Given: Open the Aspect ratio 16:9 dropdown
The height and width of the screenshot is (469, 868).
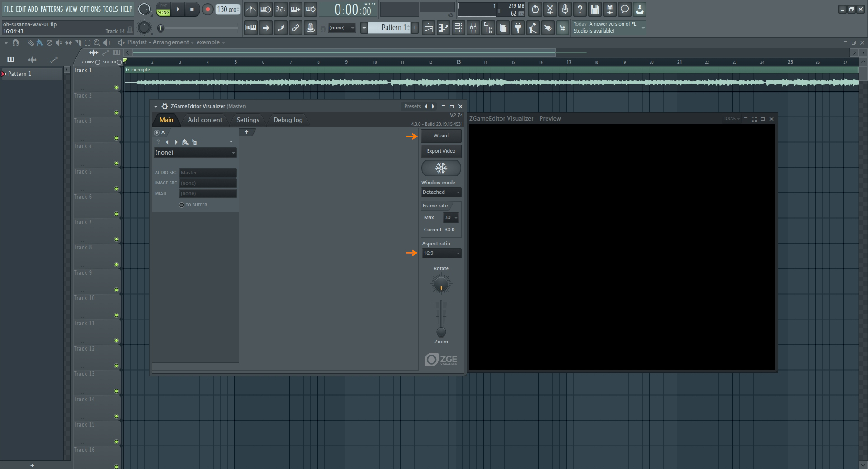Looking at the screenshot, I should 441,253.
